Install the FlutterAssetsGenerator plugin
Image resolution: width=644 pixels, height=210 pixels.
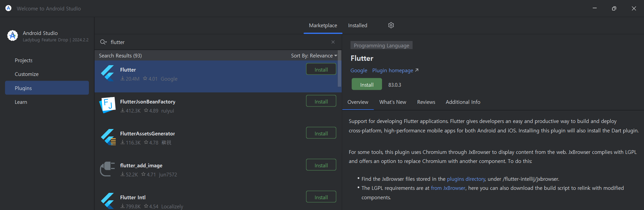point(321,133)
